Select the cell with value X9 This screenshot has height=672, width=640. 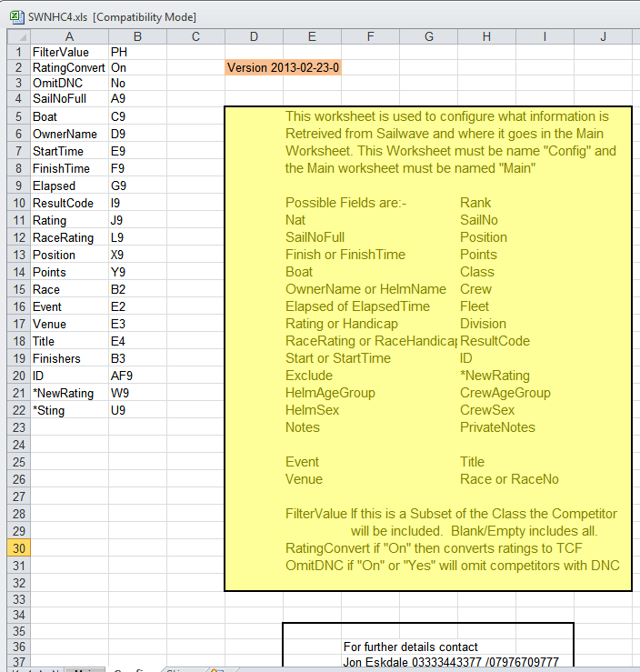[x=137, y=255]
